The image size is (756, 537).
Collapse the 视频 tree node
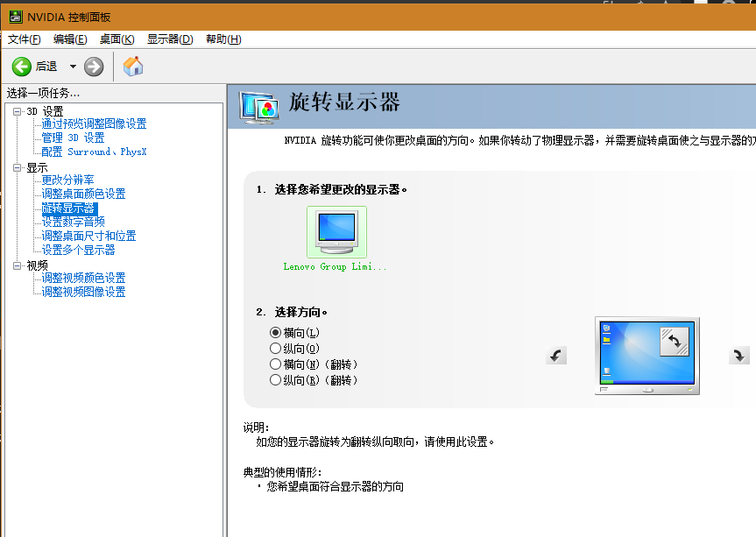point(18,265)
